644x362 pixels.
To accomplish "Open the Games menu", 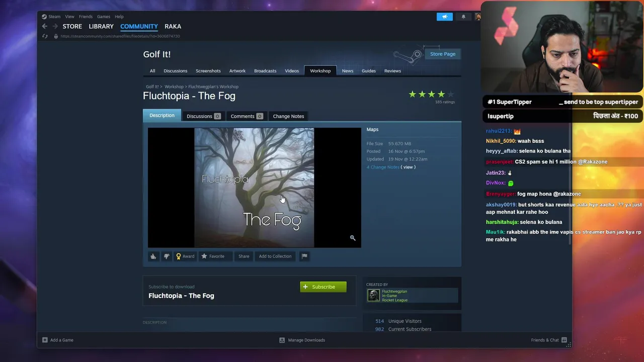I will click(x=104, y=17).
